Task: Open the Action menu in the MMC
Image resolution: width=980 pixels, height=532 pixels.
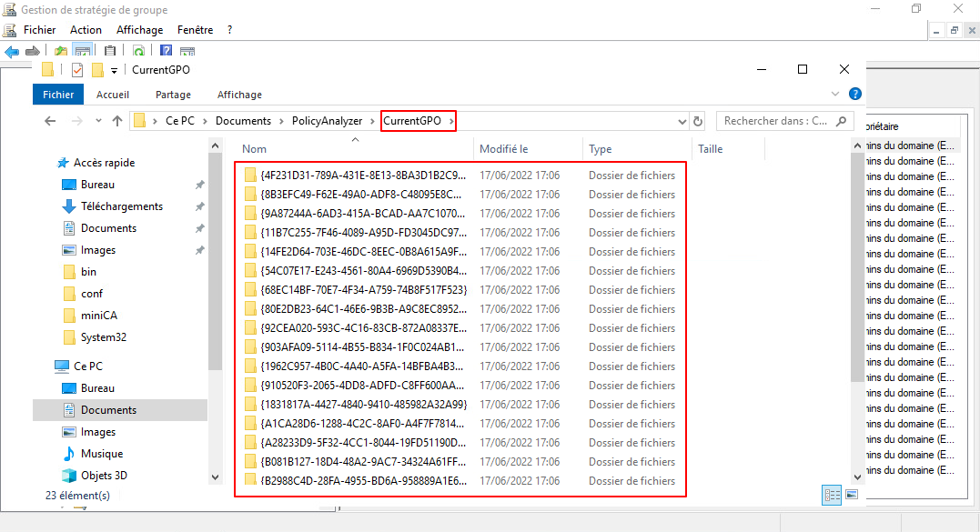Action: point(86,30)
